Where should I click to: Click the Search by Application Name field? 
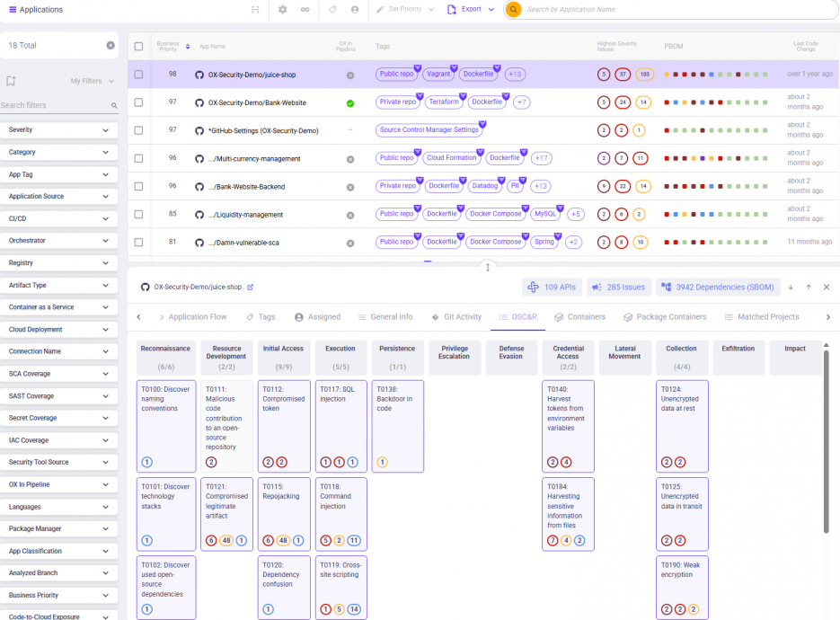[629, 9]
